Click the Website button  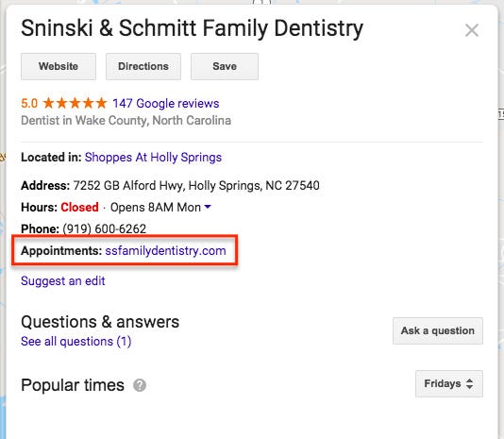pyautogui.click(x=59, y=66)
